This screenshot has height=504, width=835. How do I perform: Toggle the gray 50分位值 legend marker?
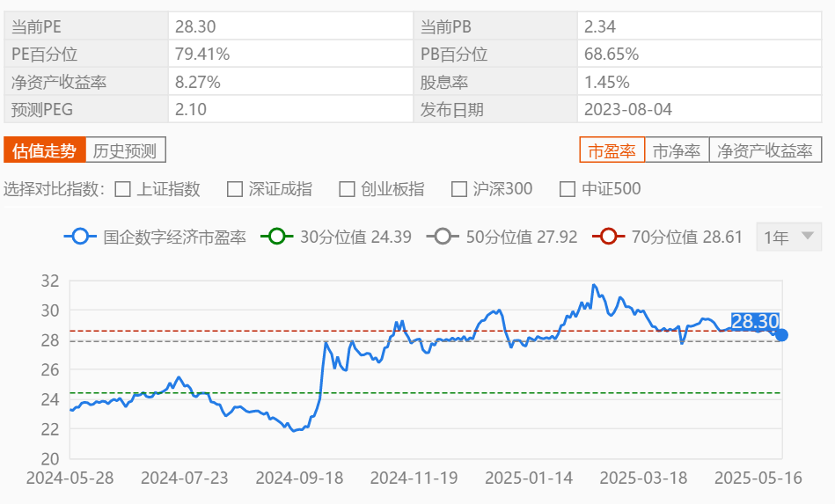point(443,237)
